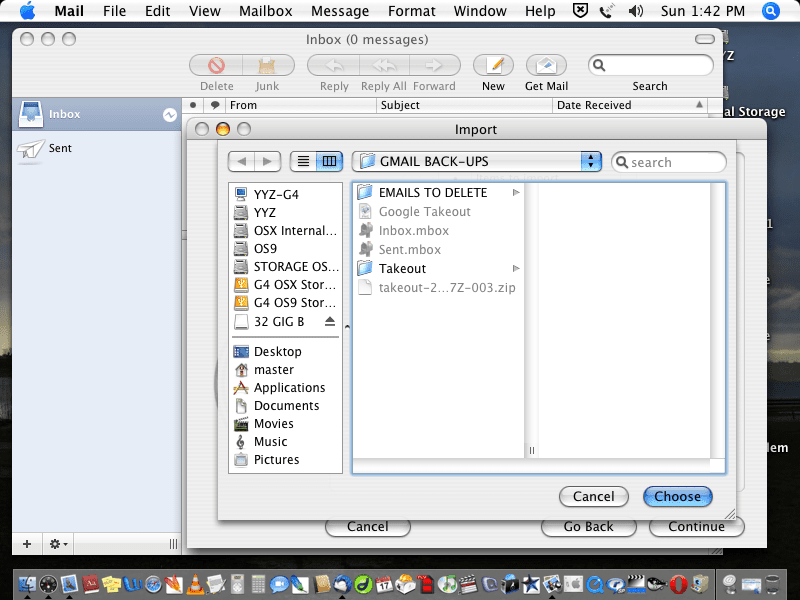Click Continue in the Import window

tap(696, 527)
